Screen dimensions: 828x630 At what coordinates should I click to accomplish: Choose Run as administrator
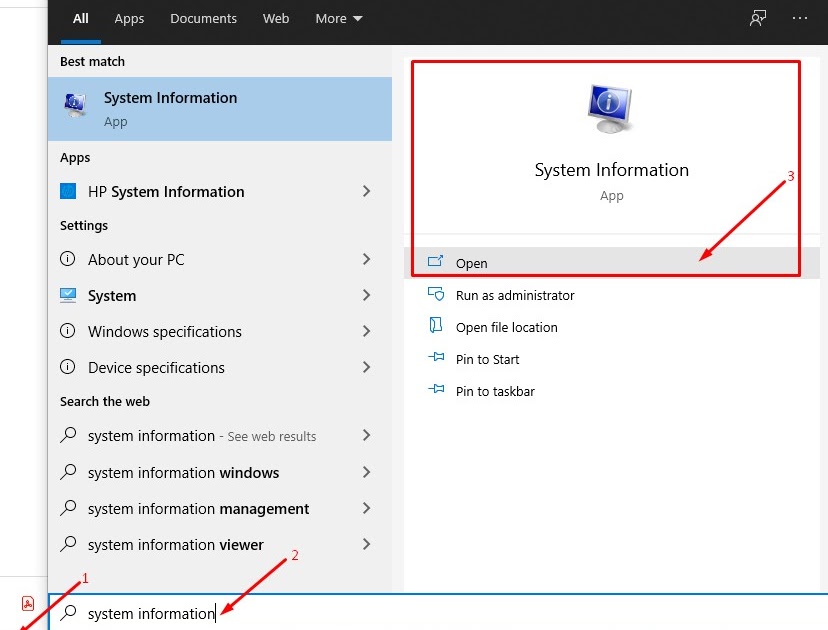[x=515, y=295]
